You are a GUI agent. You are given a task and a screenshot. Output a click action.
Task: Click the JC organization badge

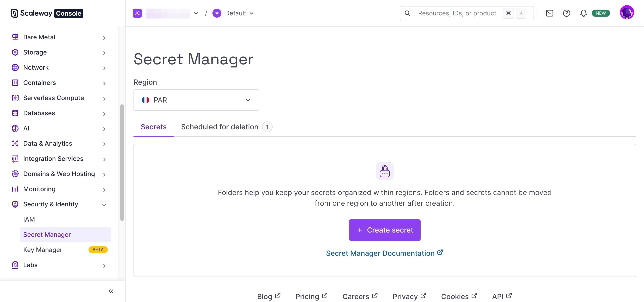pos(137,13)
